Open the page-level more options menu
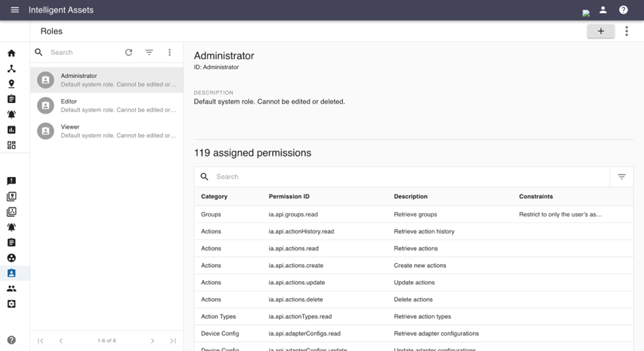Viewport: 644px width, 351px height. [x=627, y=31]
